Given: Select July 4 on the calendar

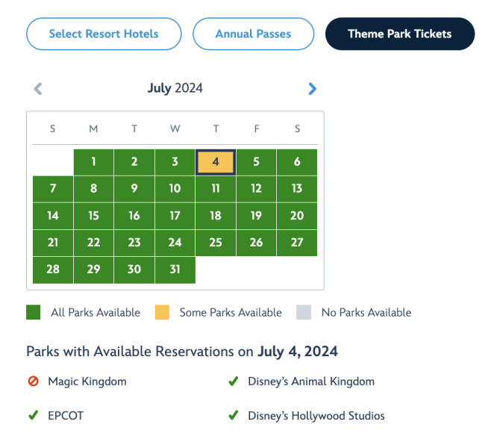Looking at the screenshot, I should (216, 162).
